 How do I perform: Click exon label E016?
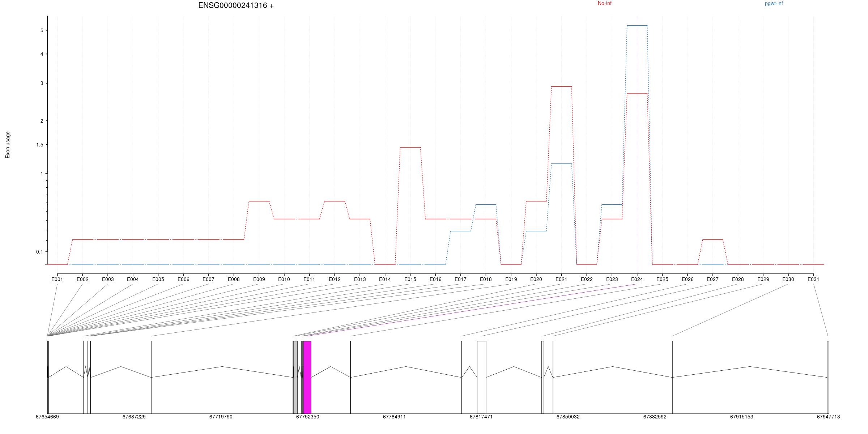(x=435, y=279)
